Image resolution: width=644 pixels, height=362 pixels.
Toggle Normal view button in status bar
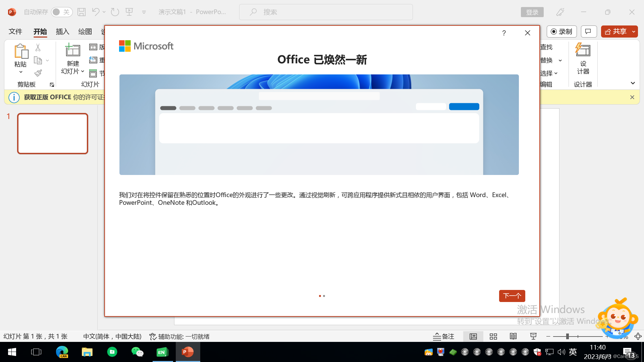473,336
